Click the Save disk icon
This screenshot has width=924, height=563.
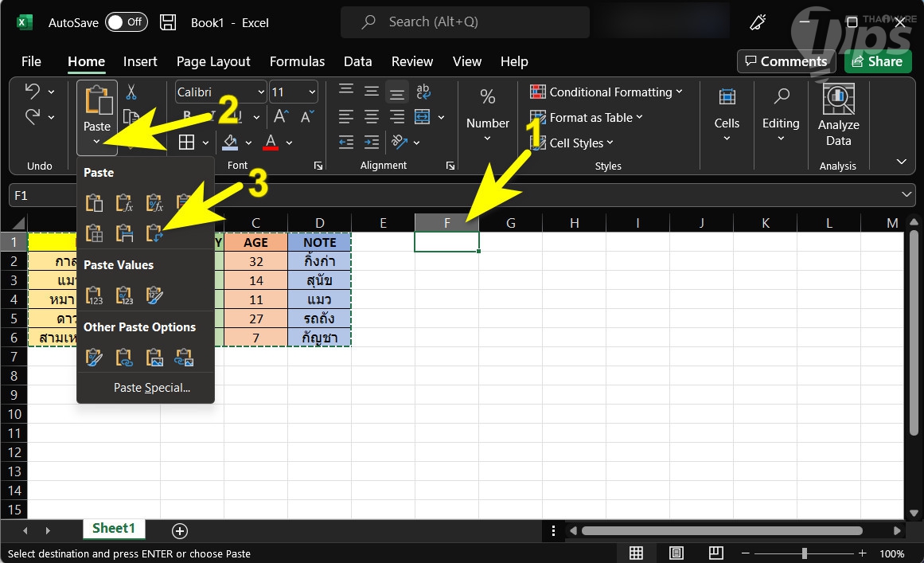pos(168,22)
